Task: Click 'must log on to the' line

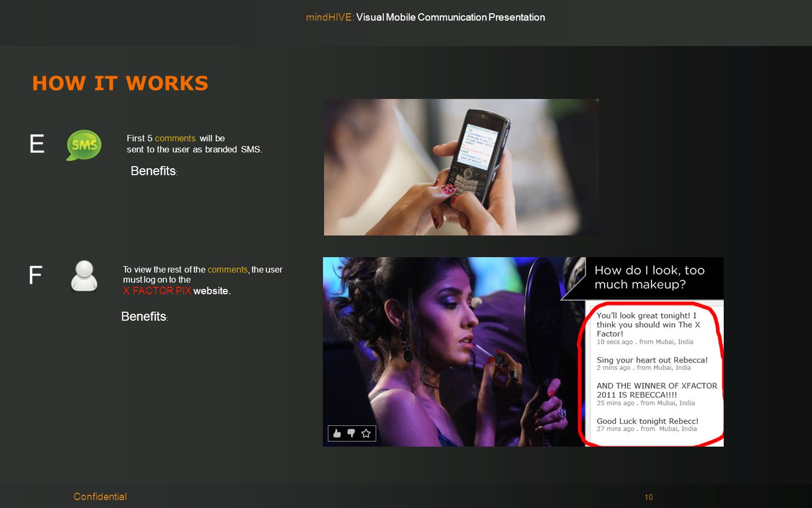Action: point(157,279)
